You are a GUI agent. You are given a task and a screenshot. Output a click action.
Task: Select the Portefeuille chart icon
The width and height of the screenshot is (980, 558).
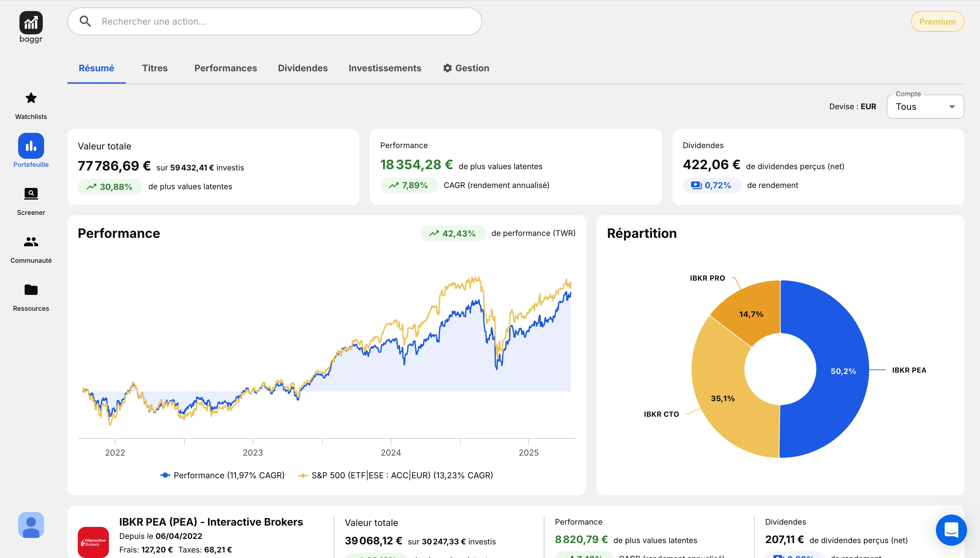(x=31, y=145)
